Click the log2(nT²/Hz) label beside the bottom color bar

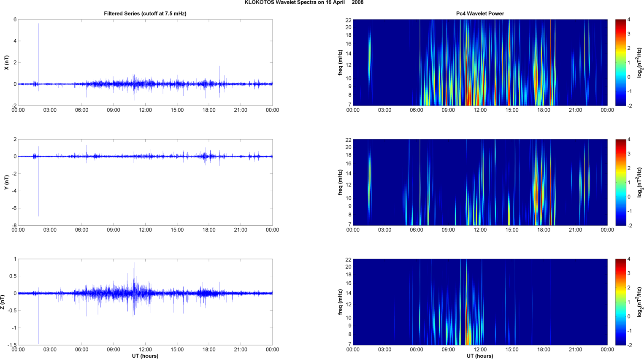pos(640,302)
